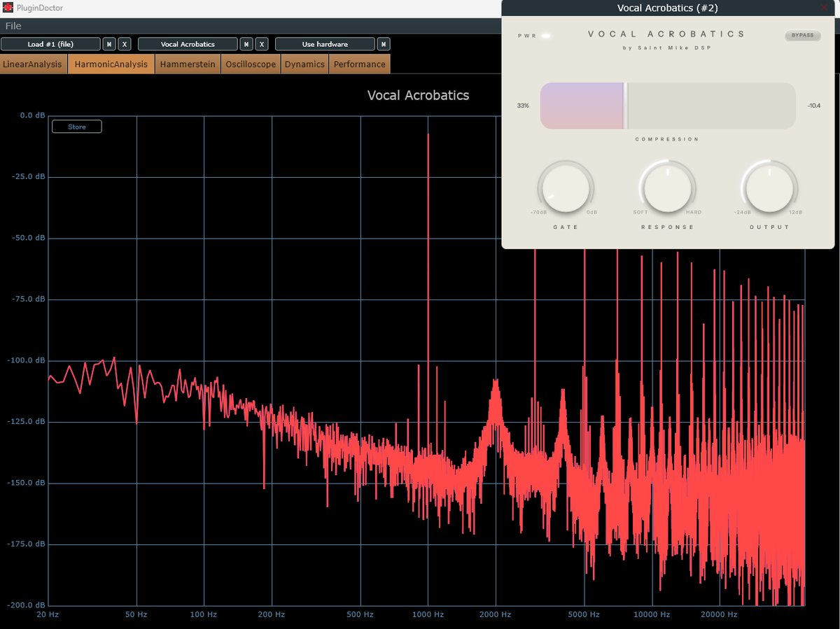The image size is (840, 629).
Task: Switch to the Oscilloscope tab
Action: pos(251,64)
